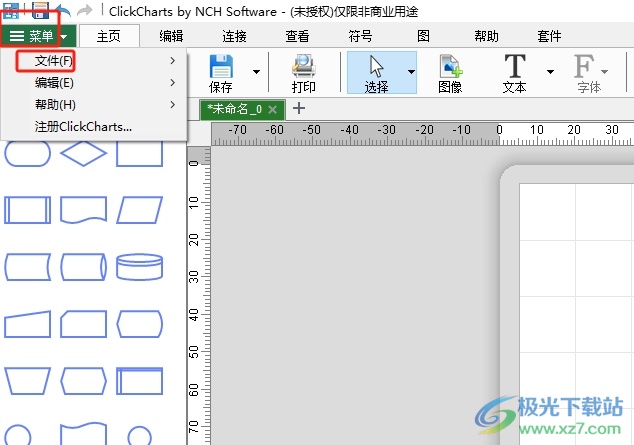
Task: Switch to the 套件 ribbon tab
Action: (549, 36)
